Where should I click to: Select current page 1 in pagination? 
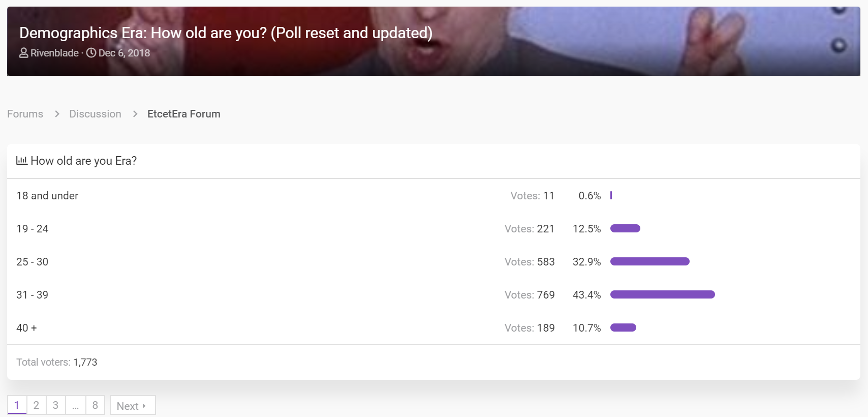[17, 405]
